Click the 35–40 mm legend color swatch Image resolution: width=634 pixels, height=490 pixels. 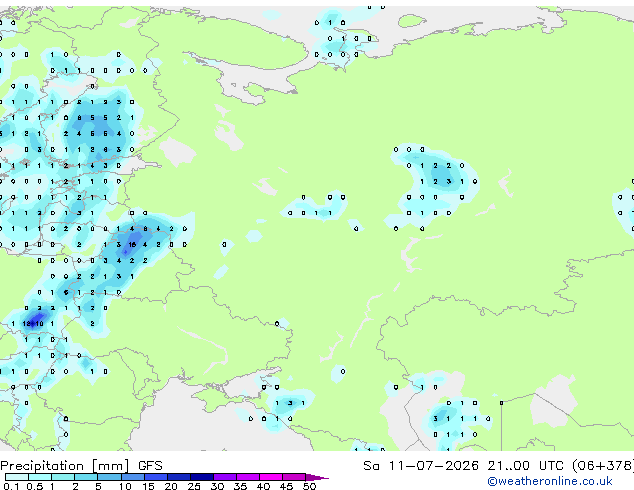pos(248,477)
